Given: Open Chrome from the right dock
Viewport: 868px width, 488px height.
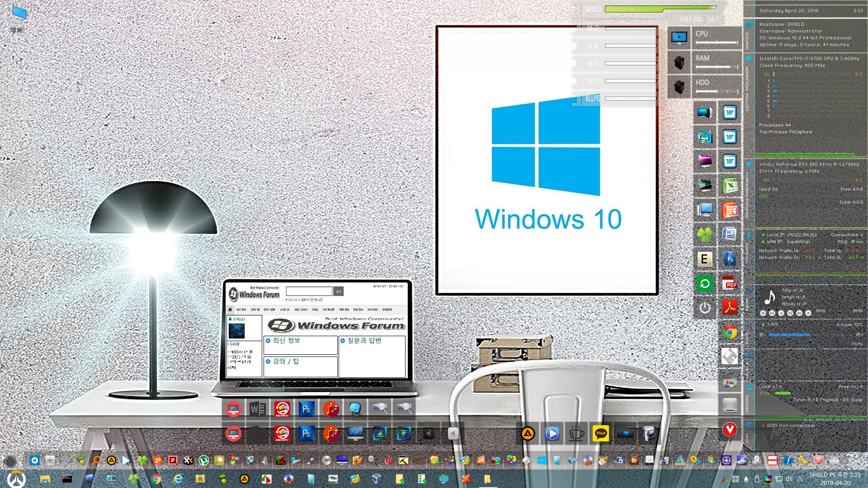Looking at the screenshot, I should (730, 332).
